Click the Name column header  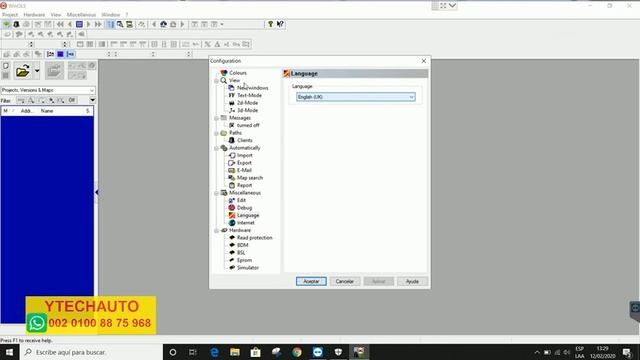pos(47,111)
